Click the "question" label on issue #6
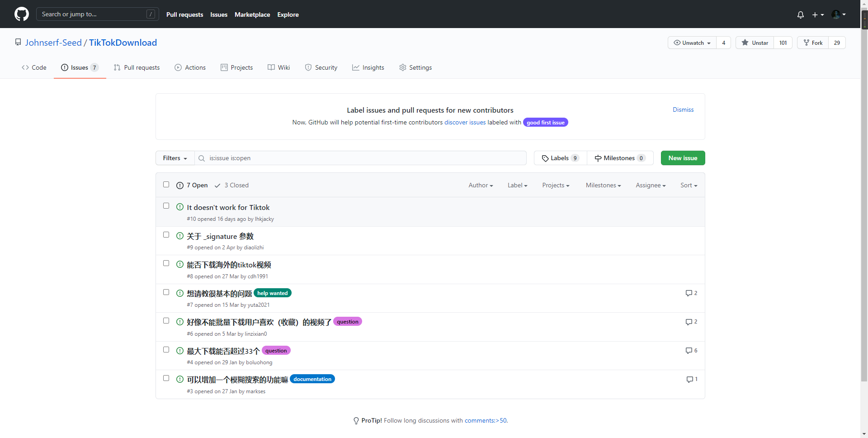Viewport: 868px width, 438px height. pos(348,322)
